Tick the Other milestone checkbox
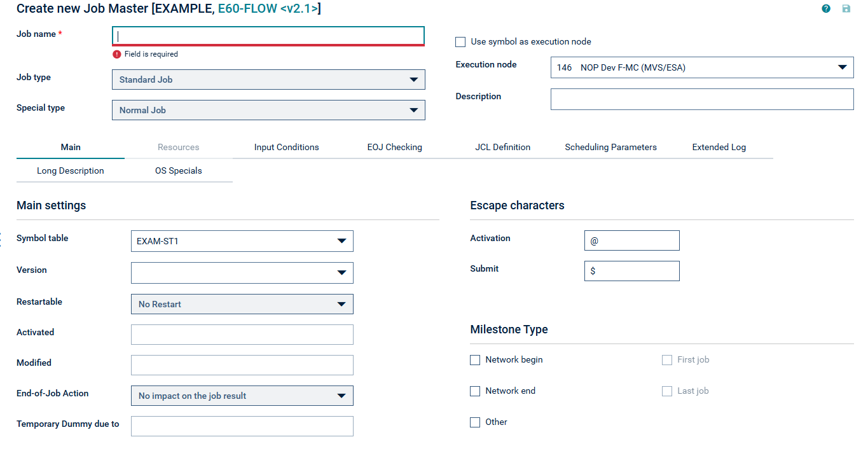This screenshot has height=472, width=868. click(475, 422)
